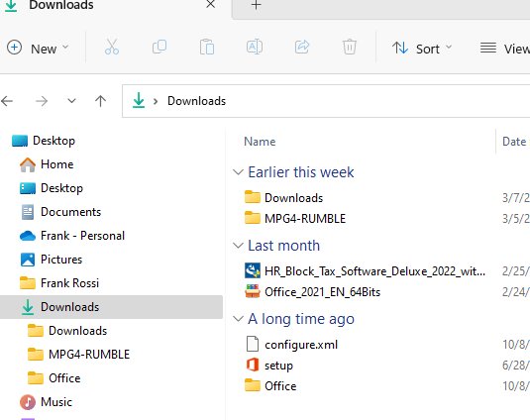Viewport: 530px width, 420px height.
Task: Click the Home house icon in sidebar
Action: coord(28,164)
